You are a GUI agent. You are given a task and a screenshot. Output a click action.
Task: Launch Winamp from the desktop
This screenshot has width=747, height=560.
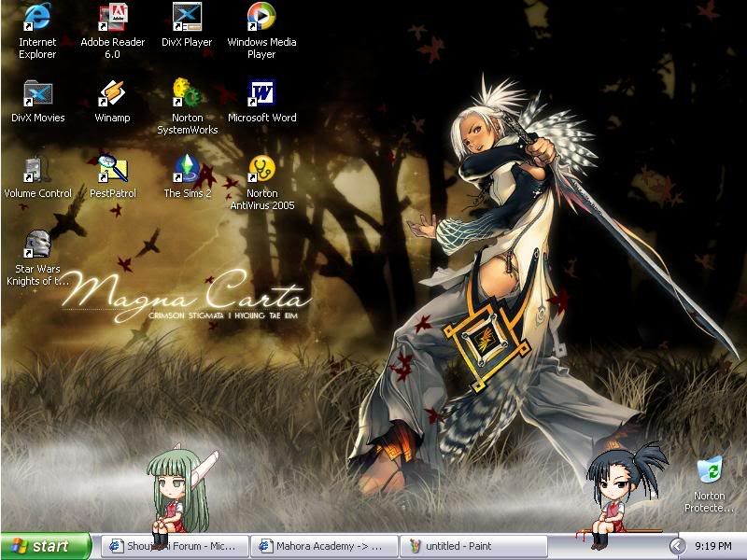(x=112, y=93)
